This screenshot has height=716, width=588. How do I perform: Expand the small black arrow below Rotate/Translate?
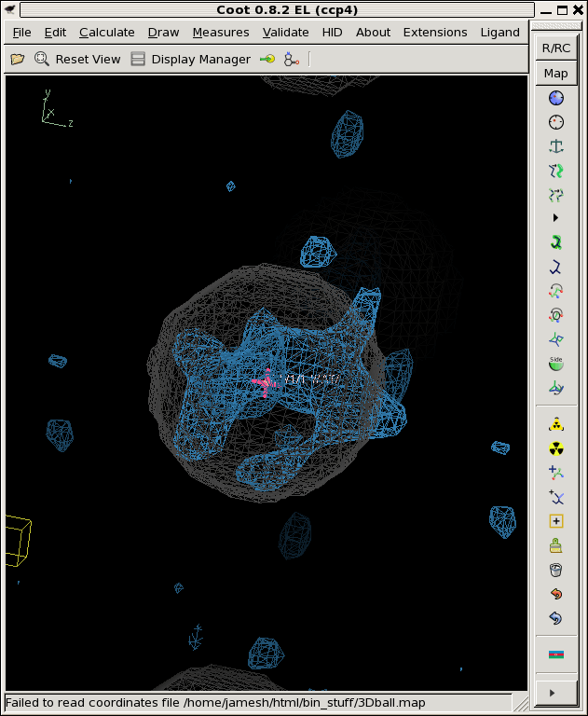click(x=556, y=218)
